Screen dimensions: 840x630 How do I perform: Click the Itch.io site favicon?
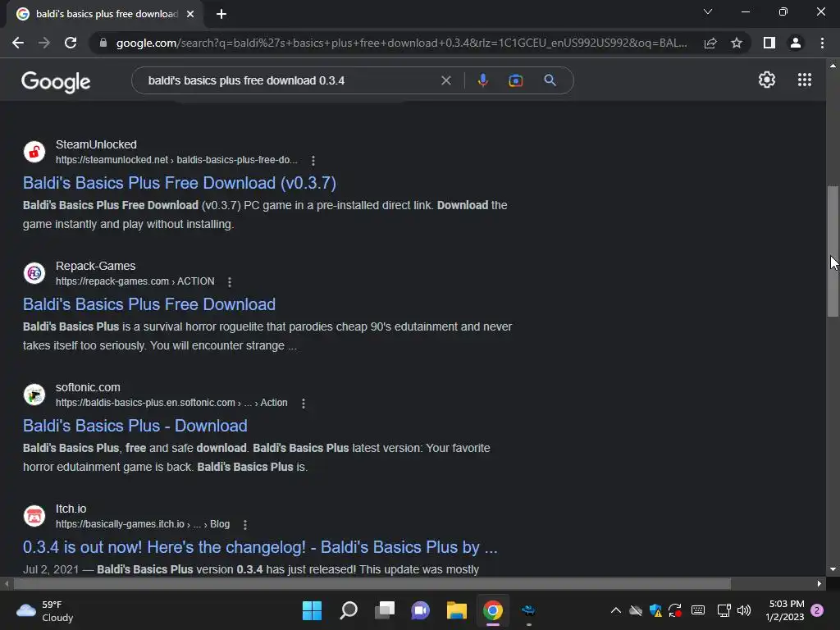(x=34, y=516)
